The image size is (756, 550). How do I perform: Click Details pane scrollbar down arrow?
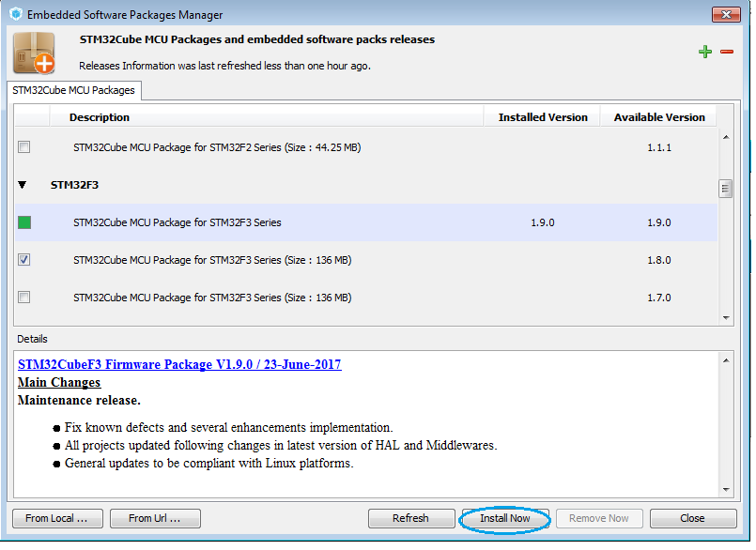click(726, 490)
